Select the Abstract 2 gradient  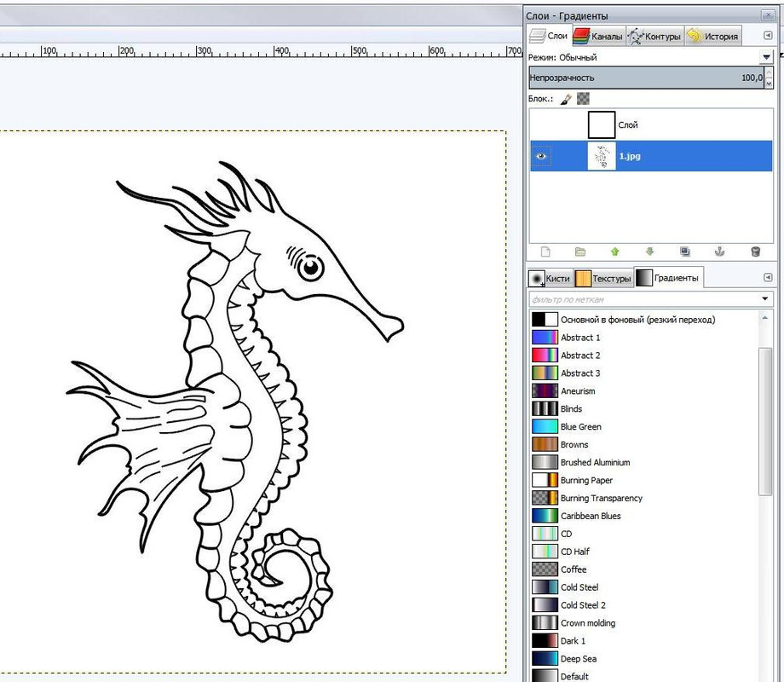tap(645, 355)
